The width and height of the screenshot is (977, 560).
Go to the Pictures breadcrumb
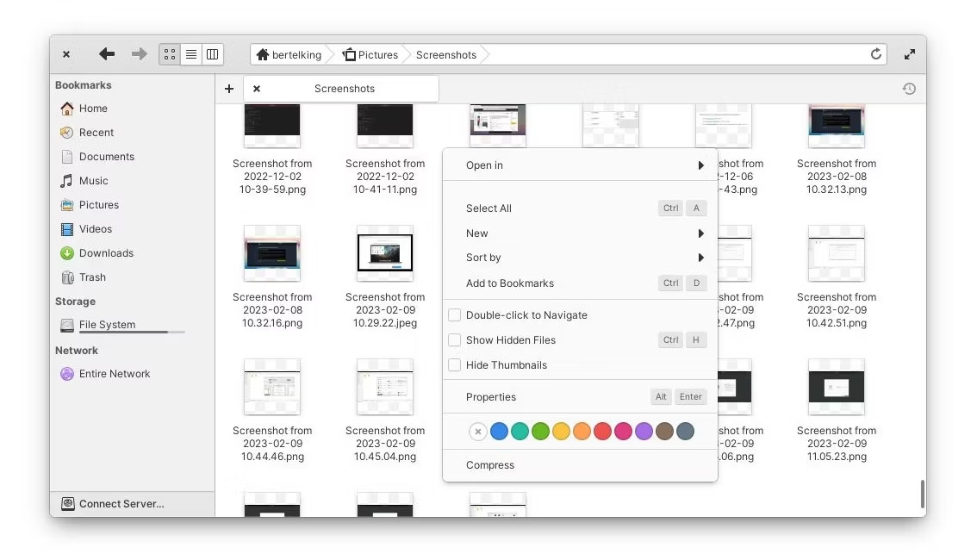(x=370, y=55)
